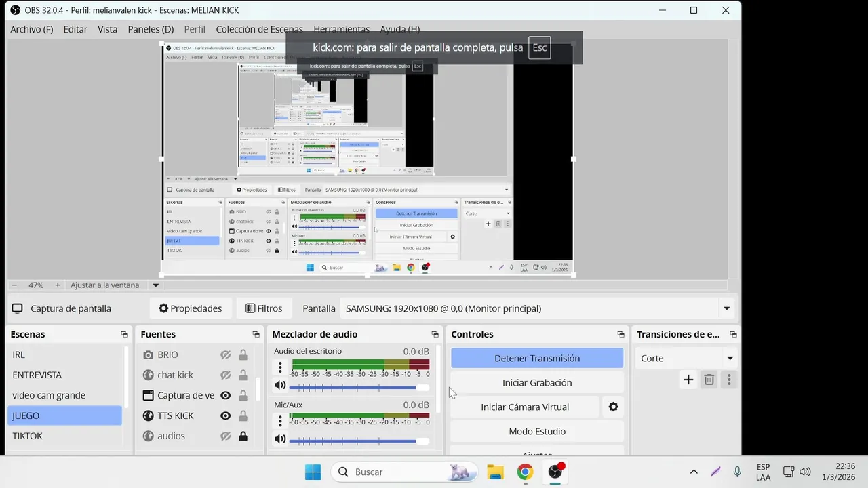Show the audios source
This screenshot has height=488, width=868.
pyautogui.click(x=226, y=436)
